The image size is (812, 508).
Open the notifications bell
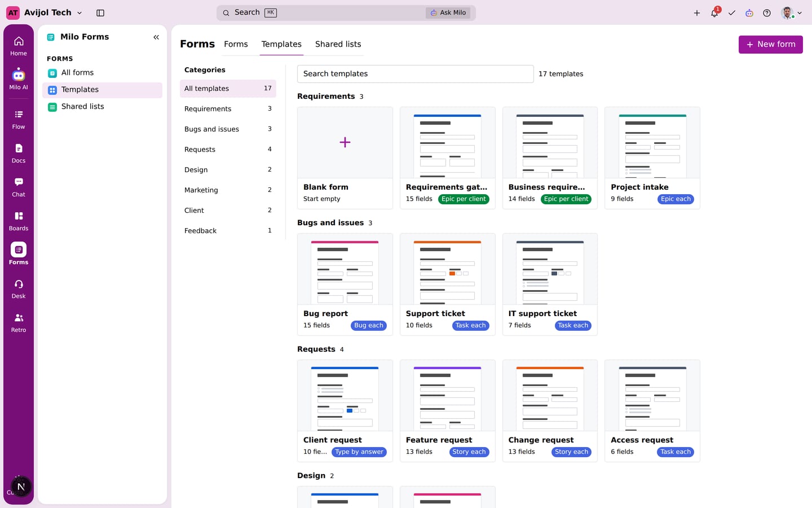[714, 12]
